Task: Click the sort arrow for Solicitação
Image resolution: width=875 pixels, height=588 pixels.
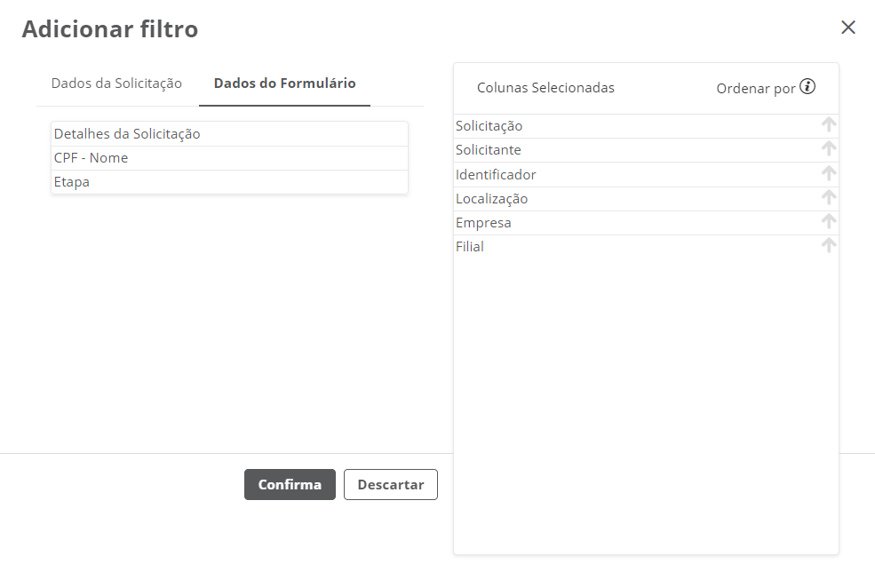Action: coord(829,125)
